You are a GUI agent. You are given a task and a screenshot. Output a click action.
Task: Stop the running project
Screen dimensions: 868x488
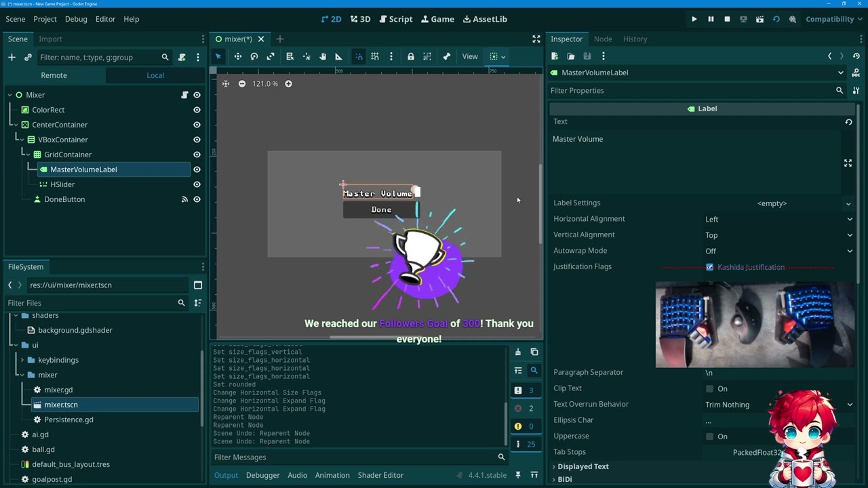click(x=727, y=19)
